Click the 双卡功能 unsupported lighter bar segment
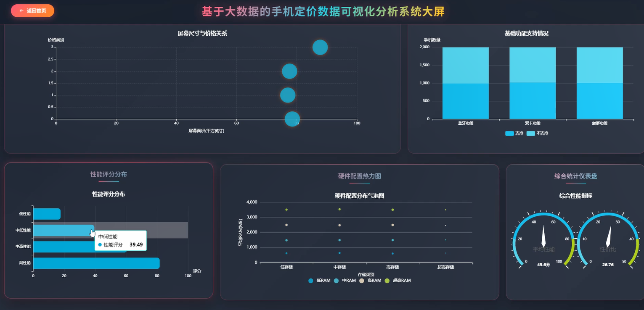644x310 pixels. tap(533, 65)
